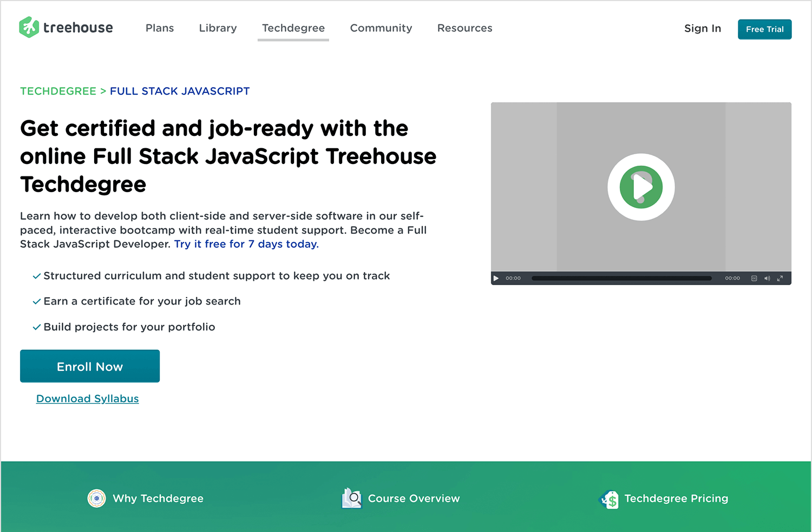Seek within the video progress bar
Screen dimensions: 812x532
tap(621, 278)
